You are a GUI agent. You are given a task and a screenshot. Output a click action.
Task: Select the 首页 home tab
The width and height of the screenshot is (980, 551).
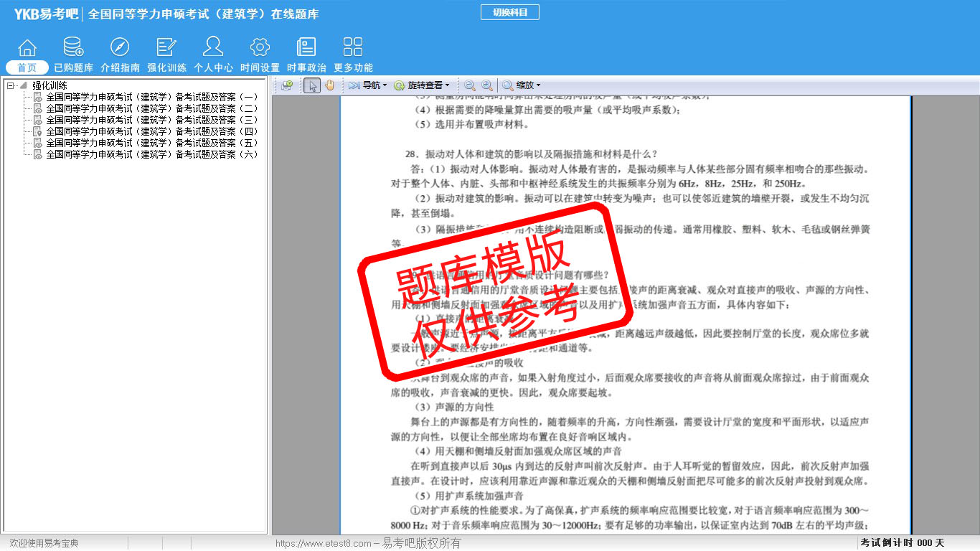[x=27, y=67]
